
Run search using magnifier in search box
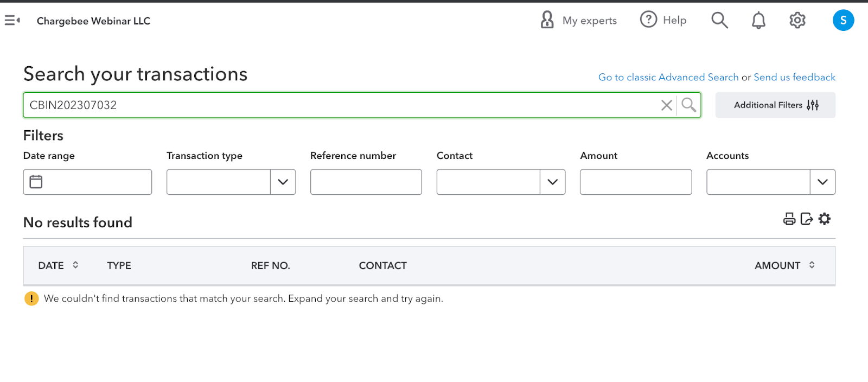click(x=688, y=105)
